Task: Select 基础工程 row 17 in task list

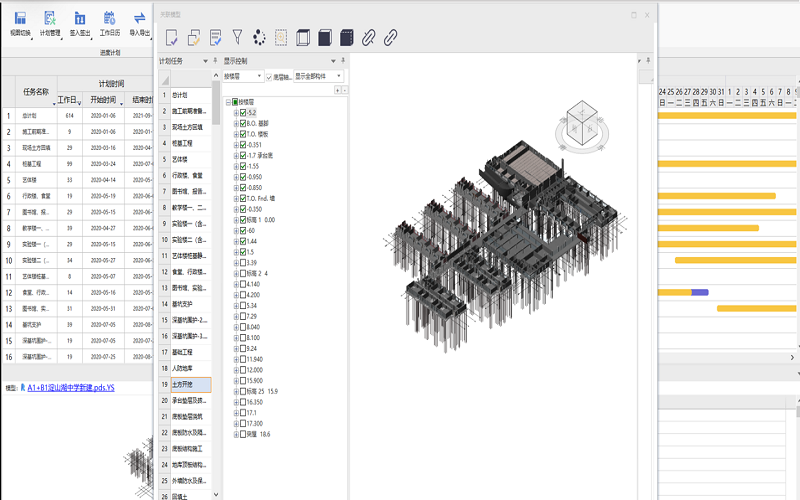Action: tap(191, 352)
